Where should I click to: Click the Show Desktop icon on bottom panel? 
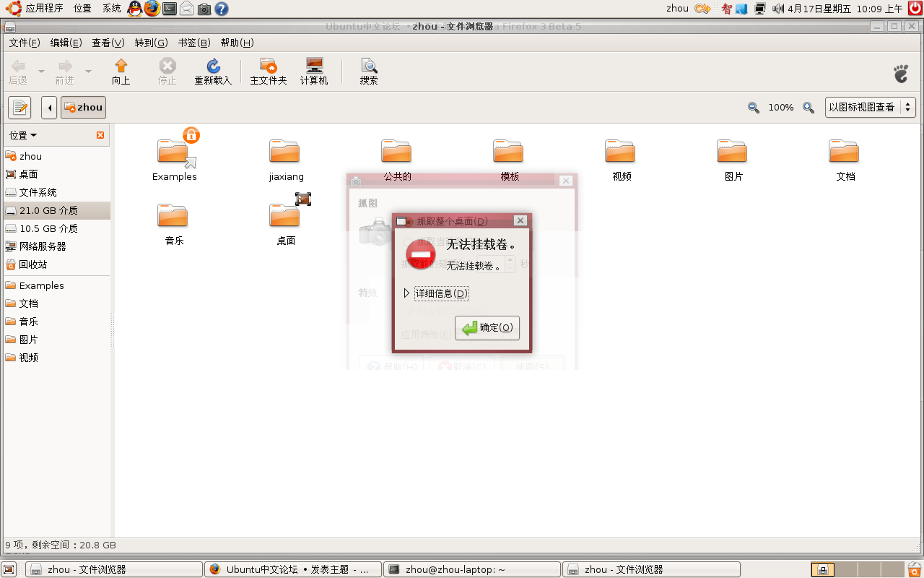[x=9, y=569]
